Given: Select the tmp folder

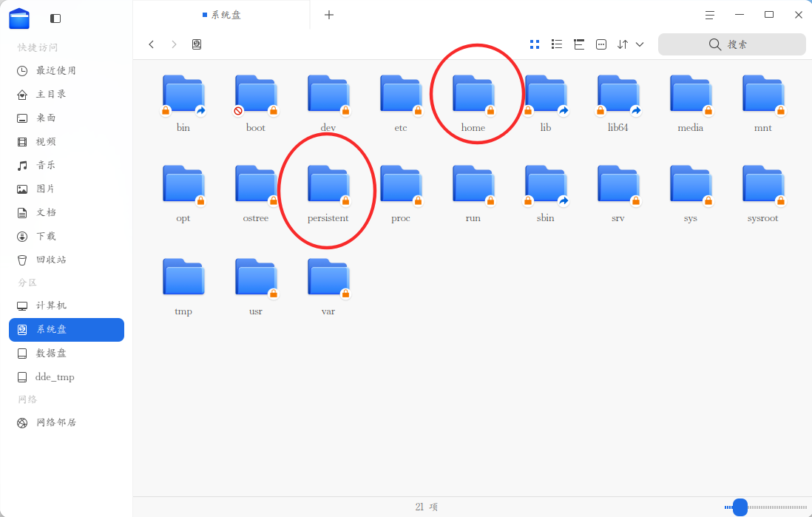Looking at the screenshot, I should coord(183,288).
